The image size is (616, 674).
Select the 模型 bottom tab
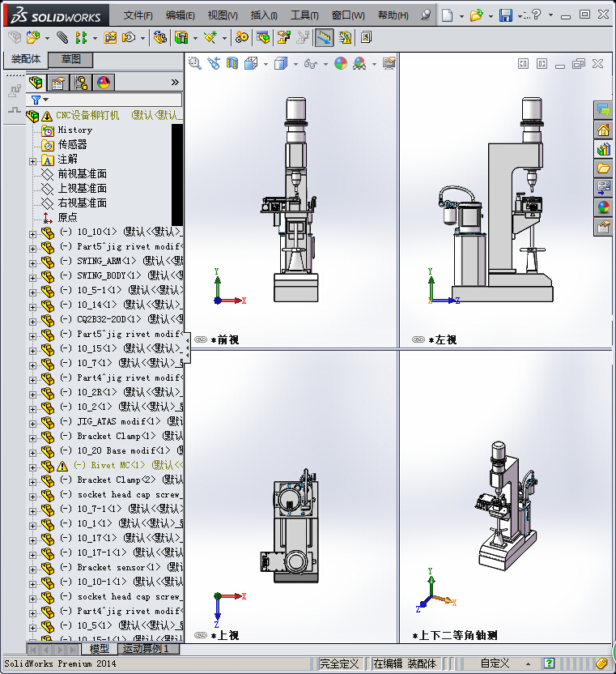(100, 649)
